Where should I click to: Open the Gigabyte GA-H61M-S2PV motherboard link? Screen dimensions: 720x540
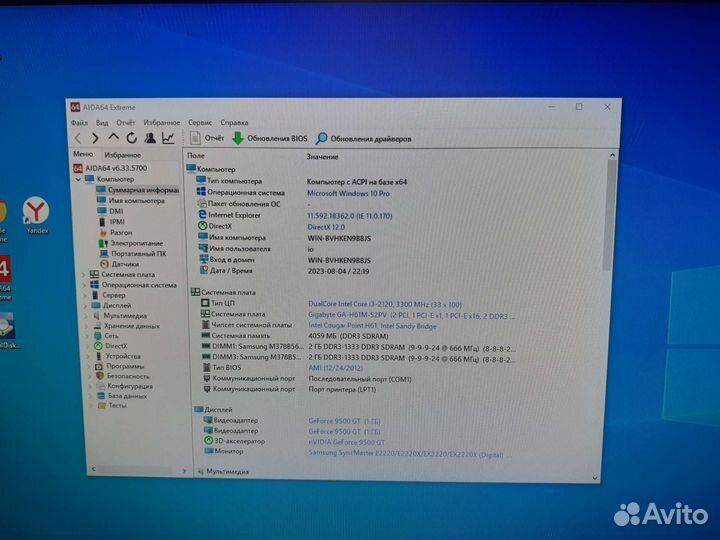coord(411,315)
